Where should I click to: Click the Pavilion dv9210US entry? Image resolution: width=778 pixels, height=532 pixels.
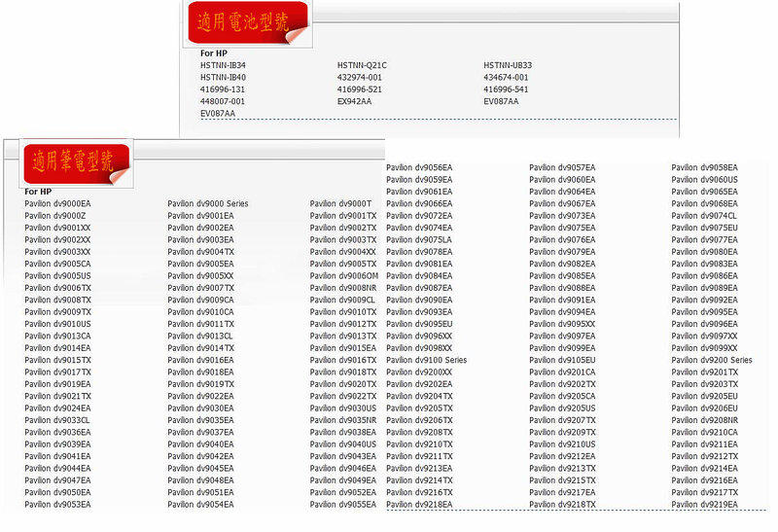pos(562,444)
